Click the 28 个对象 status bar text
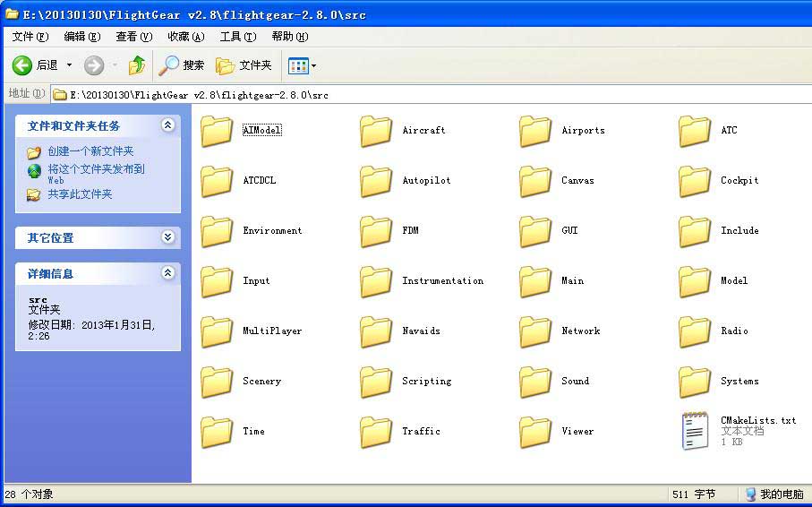812x507 pixels. click(29, 494)
